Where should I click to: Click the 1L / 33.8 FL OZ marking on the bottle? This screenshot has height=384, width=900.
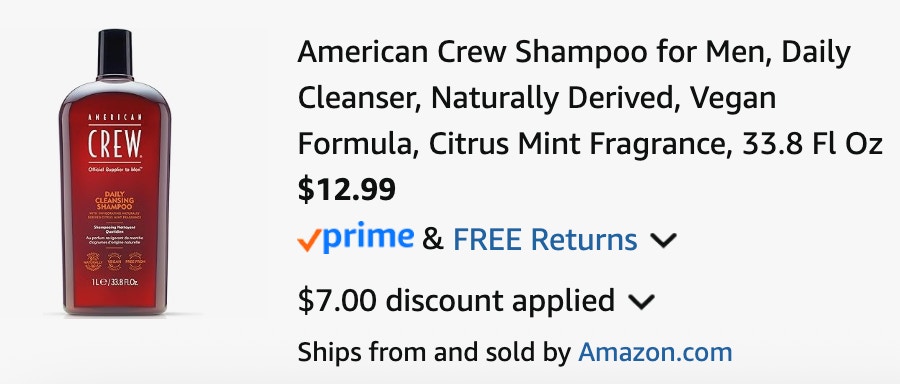point(115,282)
